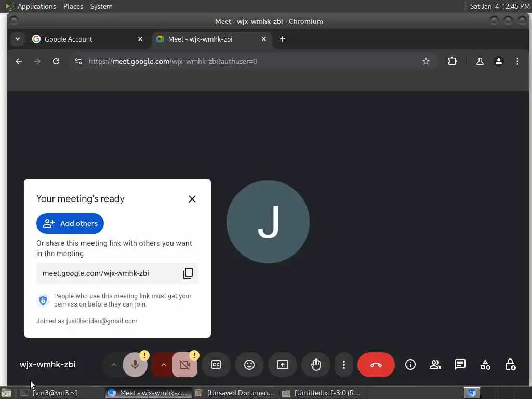Expand audio settings arrow beside microphone
This screenshot has width=532, height=399.
point(114,365)
